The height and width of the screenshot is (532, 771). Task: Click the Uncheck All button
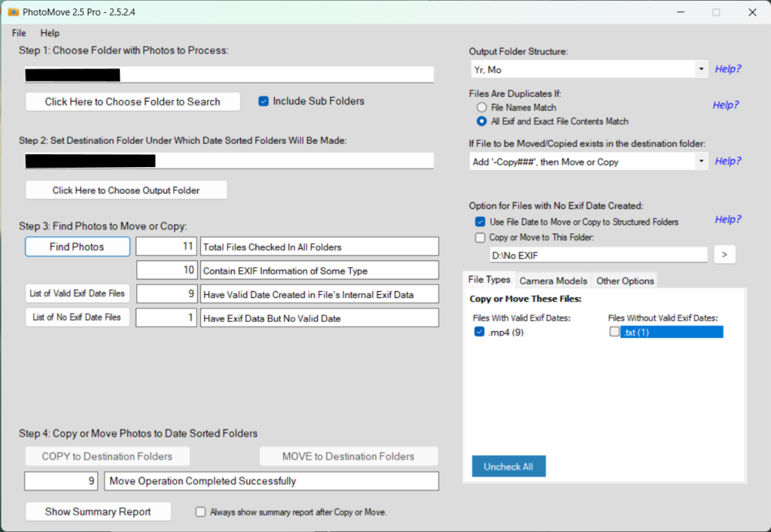pyautogui.click(x=508, y=467)
